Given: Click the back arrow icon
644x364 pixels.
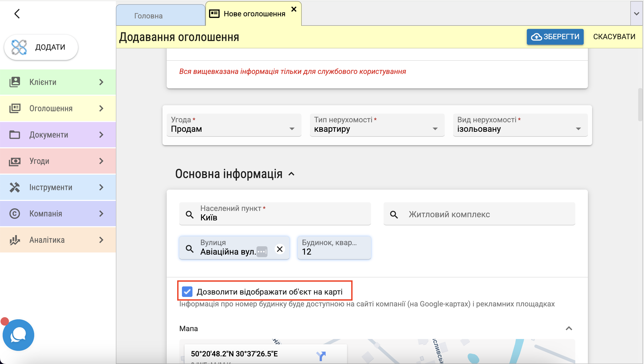Looking at the screenshot, I should (17, 14).
